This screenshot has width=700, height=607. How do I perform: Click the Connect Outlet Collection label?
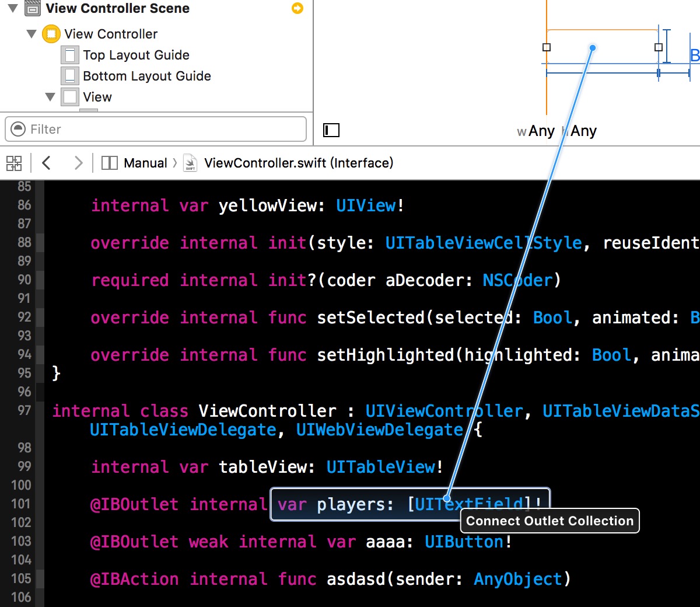(549, 521)
